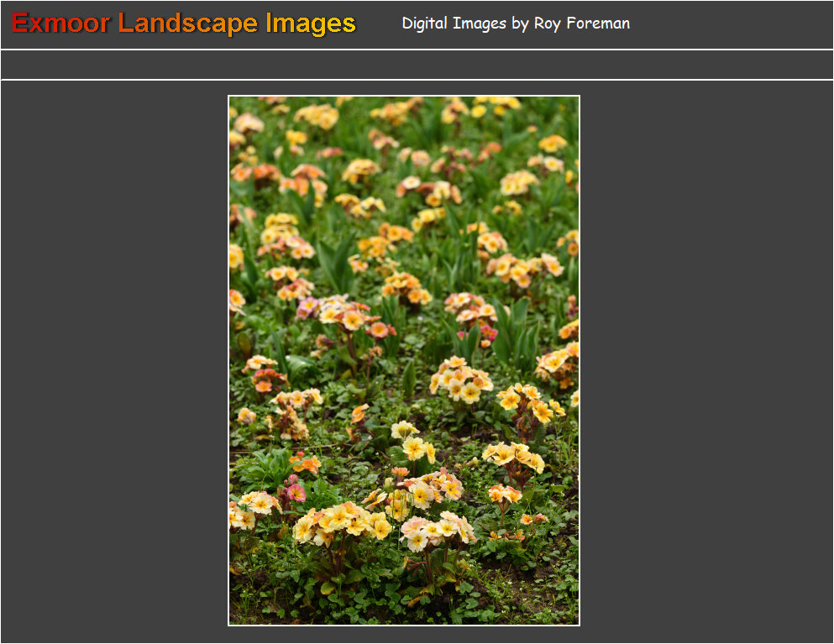Click the blank dark area right of the photo
834x644 pixels.
tap(705, 361)
